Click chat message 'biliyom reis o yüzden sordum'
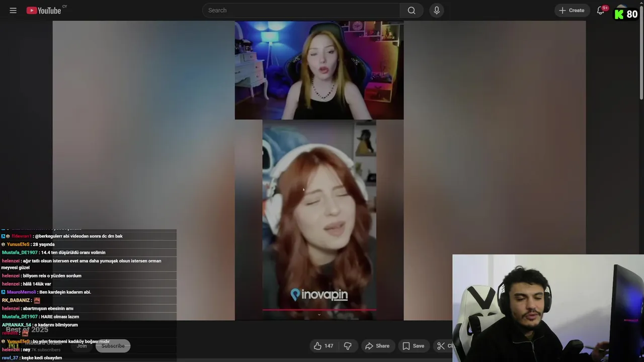This screenshot has height=362, width=644. click(52, 276)
